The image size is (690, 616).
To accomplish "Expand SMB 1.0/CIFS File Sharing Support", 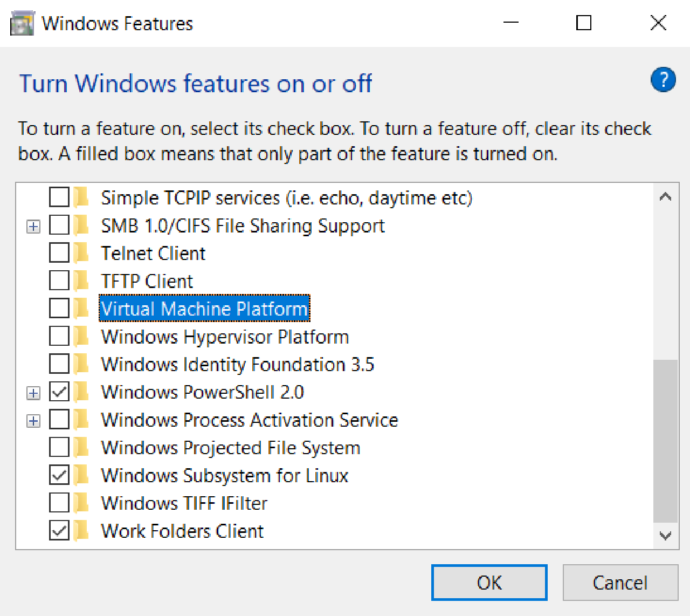I will click(x=33, y=225).
